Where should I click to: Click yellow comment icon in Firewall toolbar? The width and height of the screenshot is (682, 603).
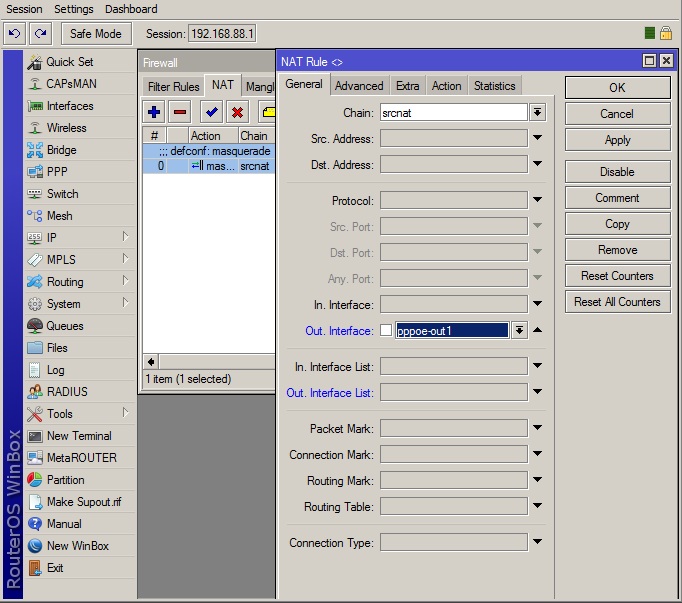coord(268,112)
